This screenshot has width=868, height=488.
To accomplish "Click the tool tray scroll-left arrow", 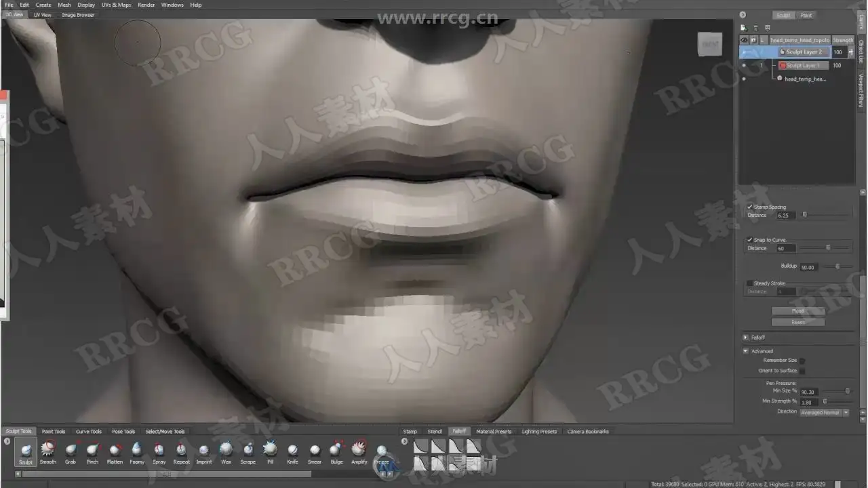I will pos(18,474).
